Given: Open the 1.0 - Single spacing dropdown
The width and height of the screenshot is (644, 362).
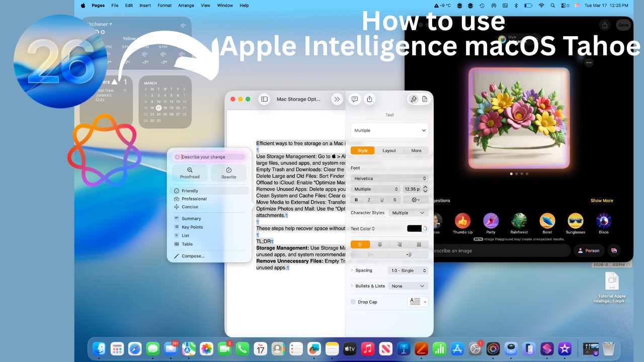Looking at the screenshot, I should coord(408,270).
